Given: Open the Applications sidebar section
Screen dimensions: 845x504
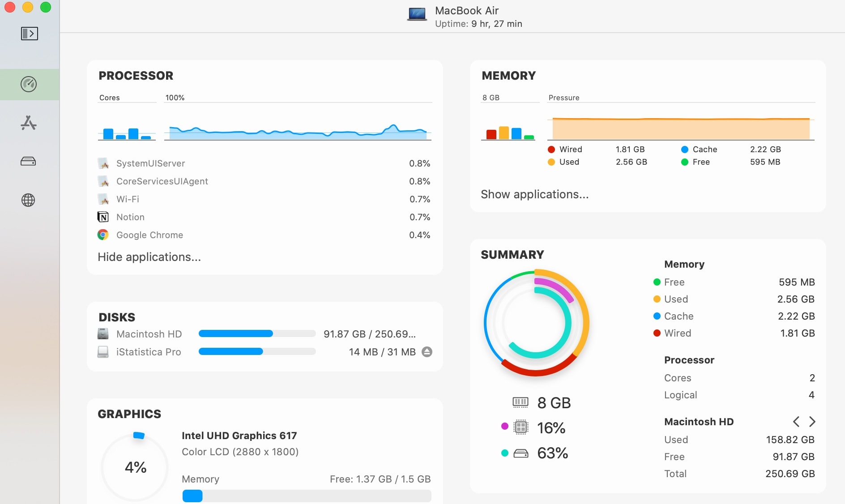Looking at the screenshot, I should [x=29, y=123].
